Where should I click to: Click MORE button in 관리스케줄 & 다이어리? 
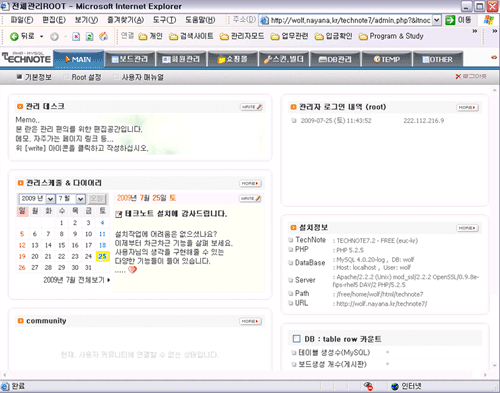251,183
